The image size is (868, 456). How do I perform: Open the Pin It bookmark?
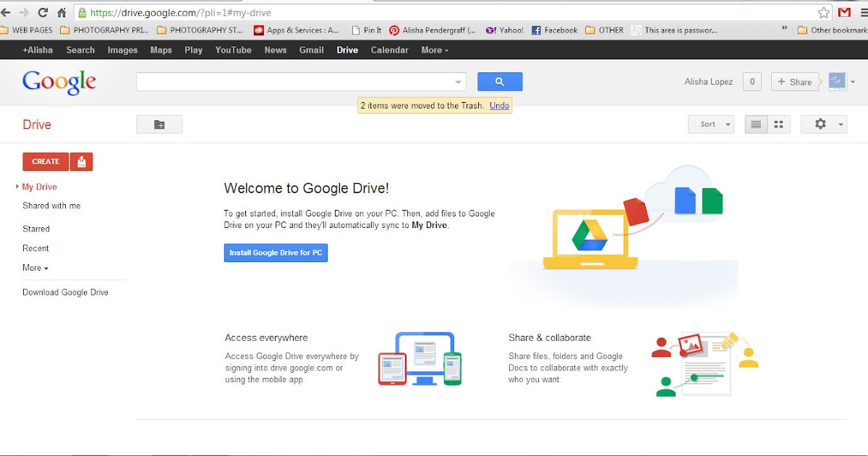(x=367, y=30)
